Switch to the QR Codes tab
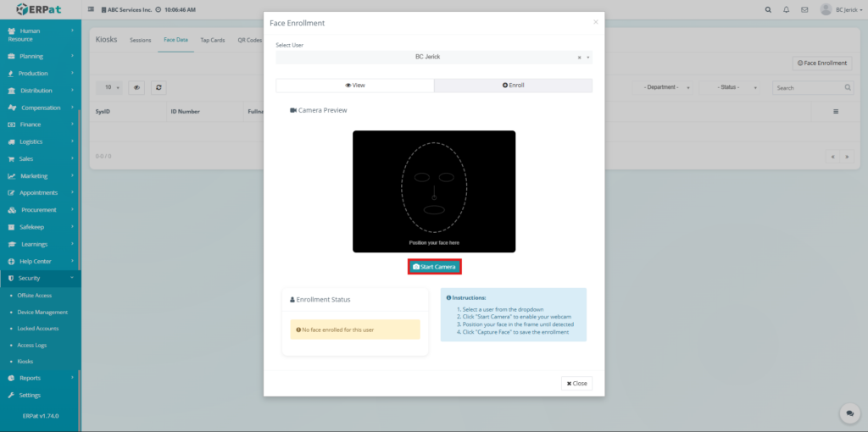 250,41
